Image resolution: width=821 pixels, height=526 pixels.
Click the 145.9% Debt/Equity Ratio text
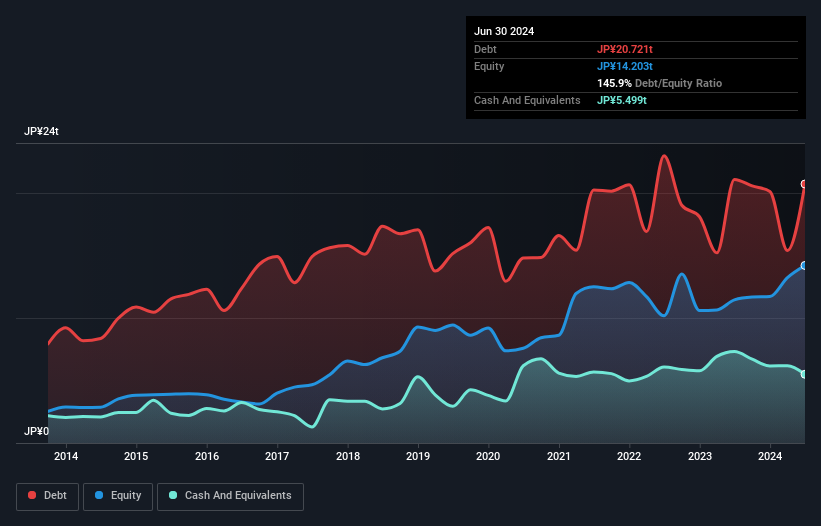659,83
